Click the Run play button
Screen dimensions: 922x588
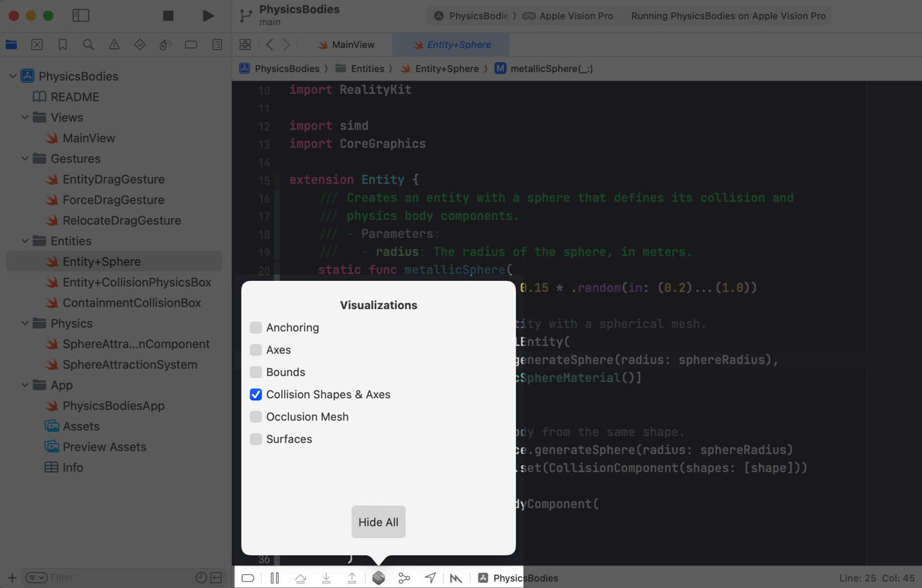pyautogui.click(x=208, y=16)
